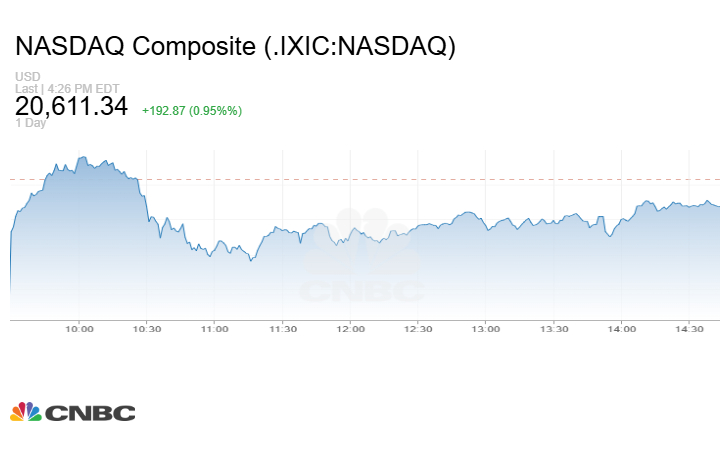Click the 14:00 time axis label
720x450 pixels.
pyautogui.click(x=622, y=329)
